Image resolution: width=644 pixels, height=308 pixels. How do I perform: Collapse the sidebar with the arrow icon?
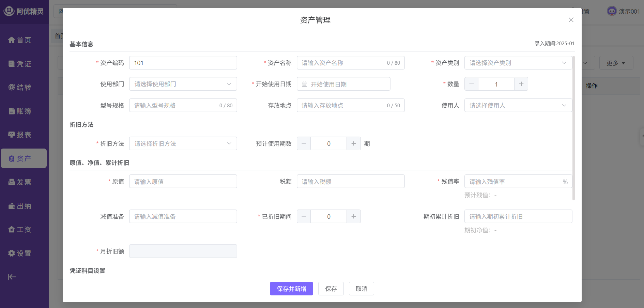(12, 277)
